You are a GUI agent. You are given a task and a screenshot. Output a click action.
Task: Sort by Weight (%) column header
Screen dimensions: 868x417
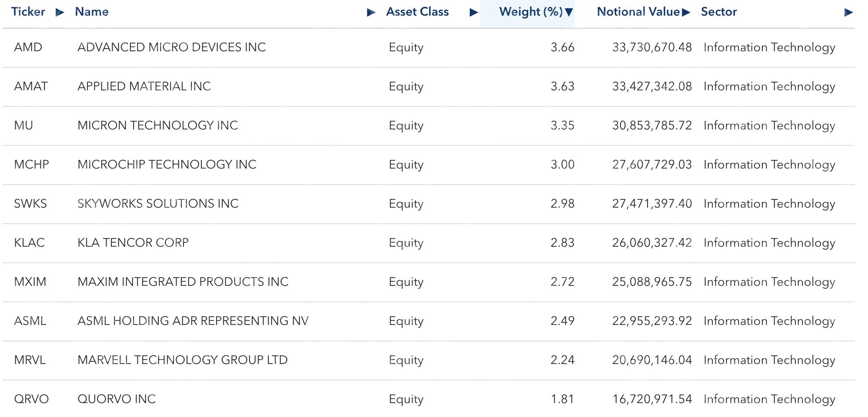click(x=531, y=12)
